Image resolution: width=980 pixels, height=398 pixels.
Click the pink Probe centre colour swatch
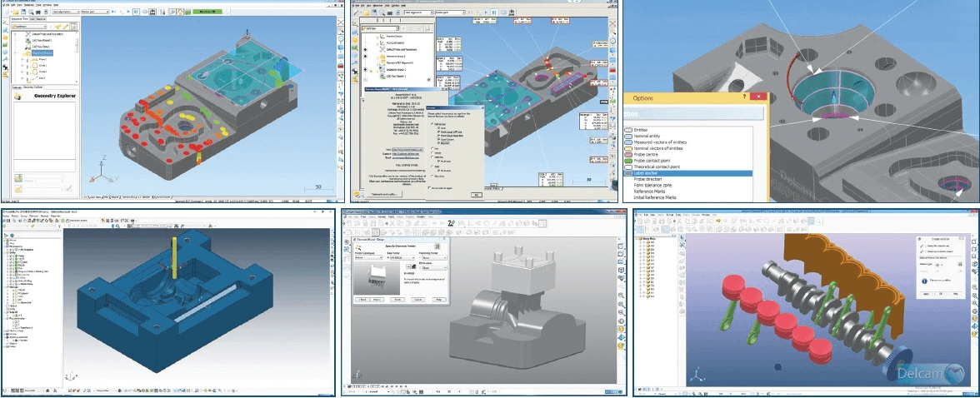[628, 154]
